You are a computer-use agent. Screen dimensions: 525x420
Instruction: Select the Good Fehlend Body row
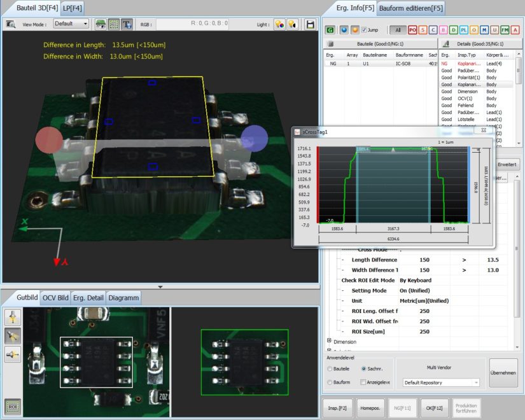pos(477,106)
